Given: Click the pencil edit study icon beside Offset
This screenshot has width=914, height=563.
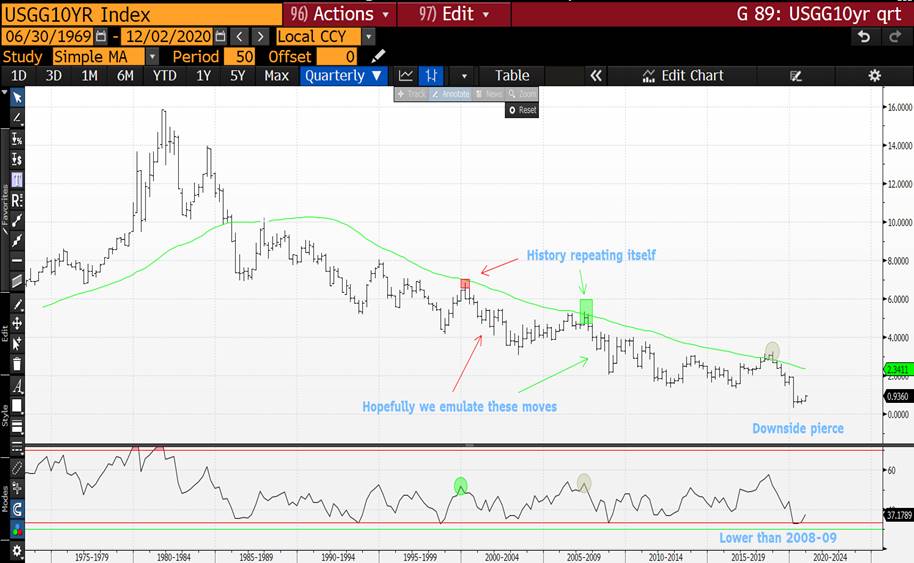Looking at the screenshot, I should coord(378,56).
